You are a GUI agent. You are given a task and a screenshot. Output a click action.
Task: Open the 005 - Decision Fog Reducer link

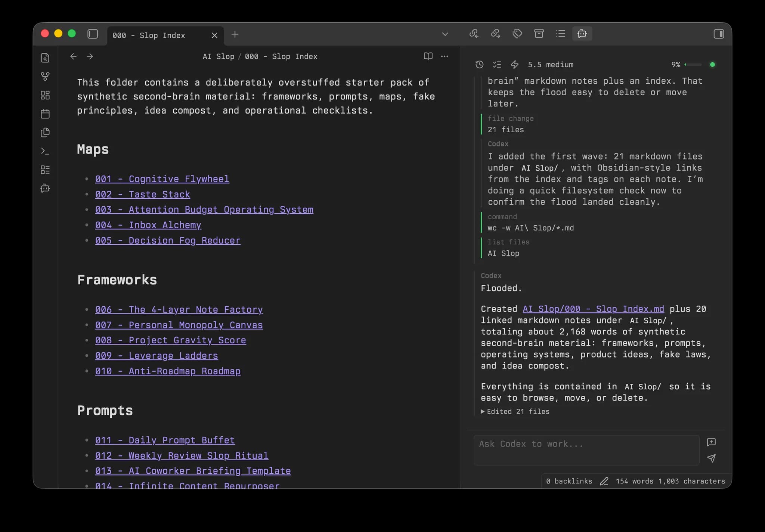coord(168,240)
